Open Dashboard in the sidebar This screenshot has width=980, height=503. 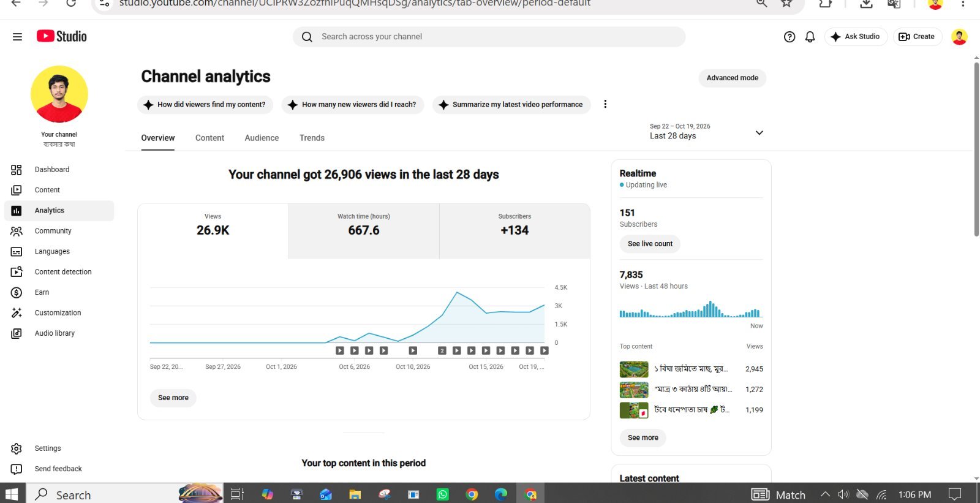59,170
